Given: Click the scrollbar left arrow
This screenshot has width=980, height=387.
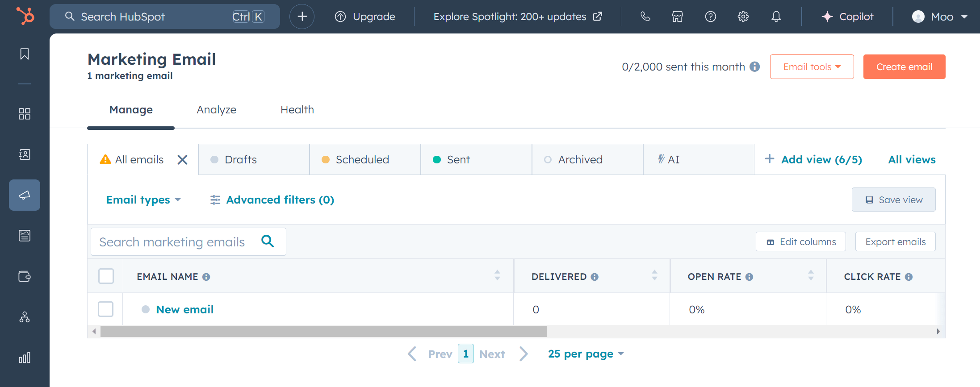Looking at the screenshot, I should coord(94,331).
